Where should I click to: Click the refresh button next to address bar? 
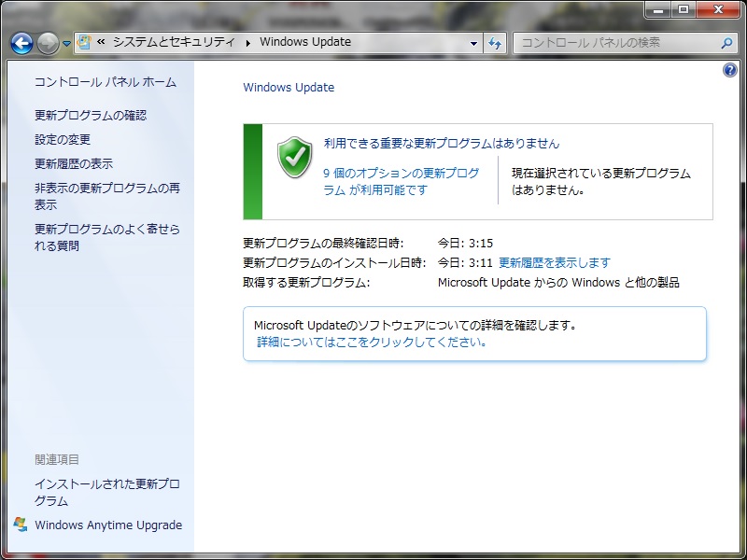495,43
